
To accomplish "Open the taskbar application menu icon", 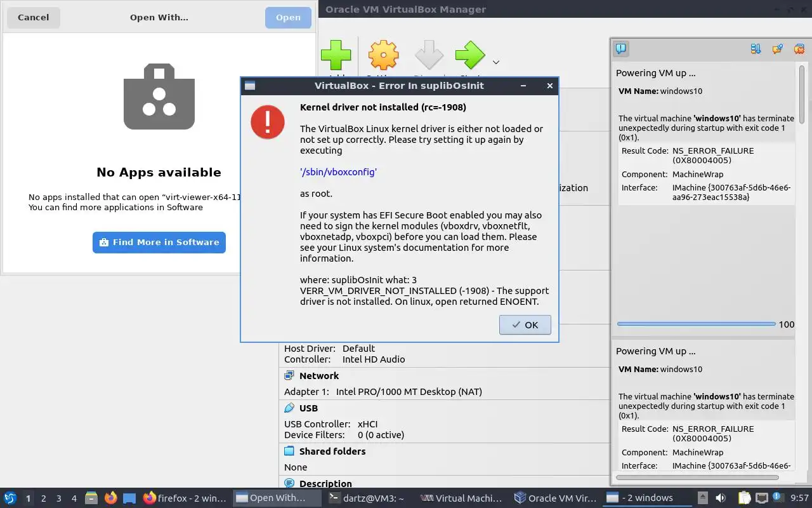I will (x=10, y=498).
